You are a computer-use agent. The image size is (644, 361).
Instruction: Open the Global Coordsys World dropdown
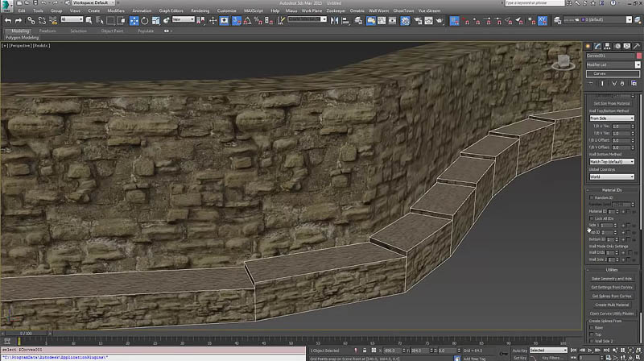612,176
